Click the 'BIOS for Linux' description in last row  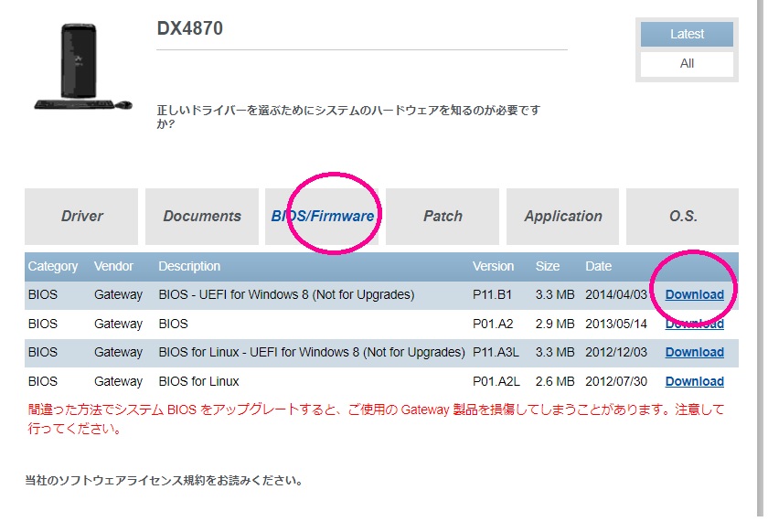[x=199, y=381]
